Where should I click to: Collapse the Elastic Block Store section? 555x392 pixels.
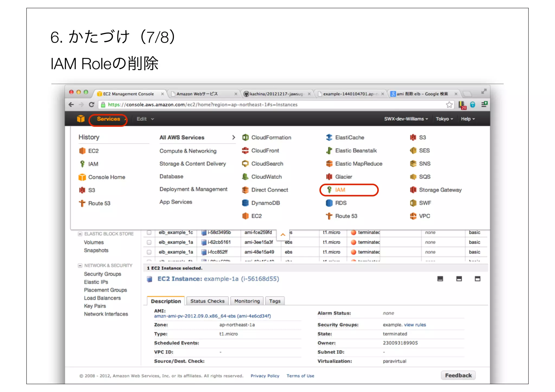pyautogui.click(x=80, y=234)
